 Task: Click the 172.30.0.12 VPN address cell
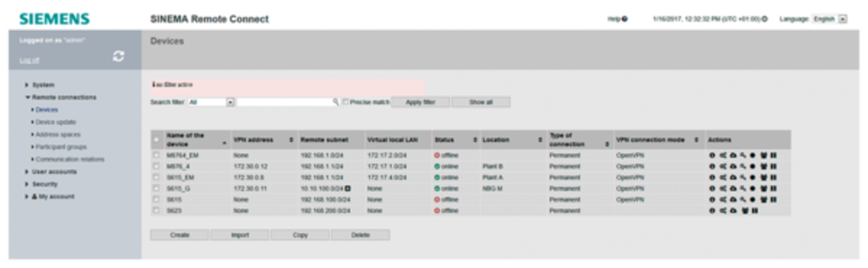pos(251,167)
